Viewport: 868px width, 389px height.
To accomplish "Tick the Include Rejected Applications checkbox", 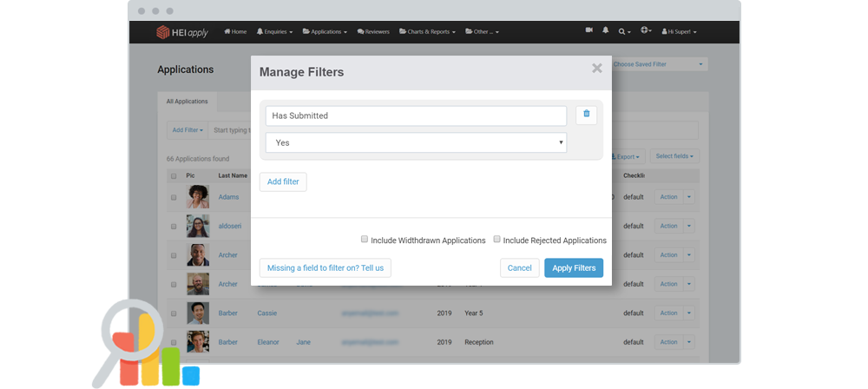I will tap(496, 240).
